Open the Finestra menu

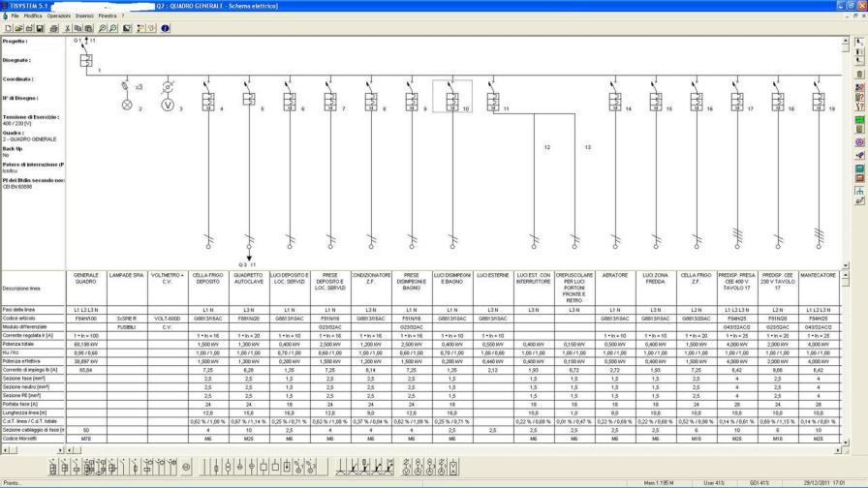click(x=108, y=16)
